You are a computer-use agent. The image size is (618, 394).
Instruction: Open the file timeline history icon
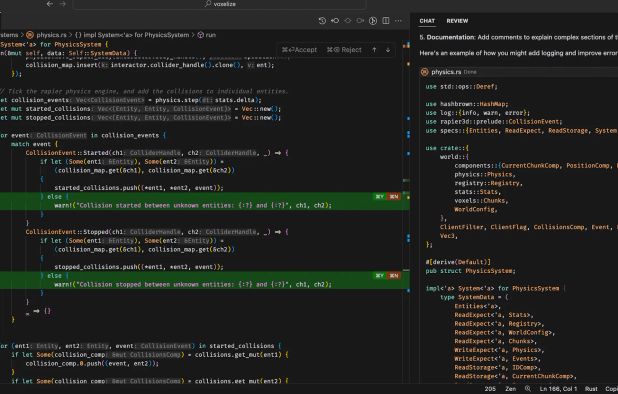tap(322, 20)
